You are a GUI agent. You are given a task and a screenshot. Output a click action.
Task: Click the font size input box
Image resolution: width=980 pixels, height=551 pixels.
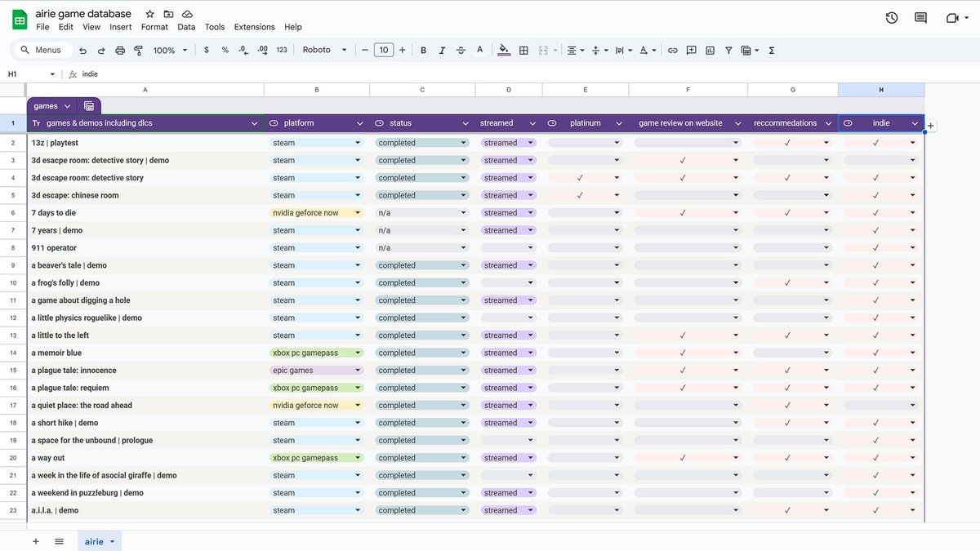tap(384, 51)
